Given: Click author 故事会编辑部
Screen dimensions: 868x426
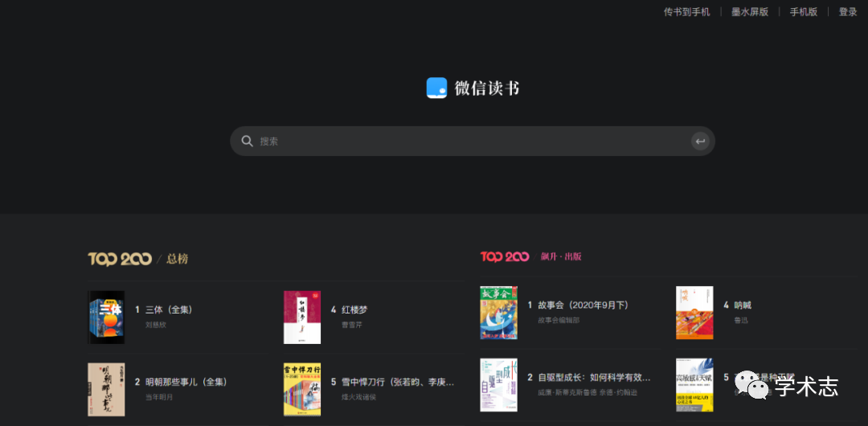Looking at the screenshot, I should (x=559, y=320).
